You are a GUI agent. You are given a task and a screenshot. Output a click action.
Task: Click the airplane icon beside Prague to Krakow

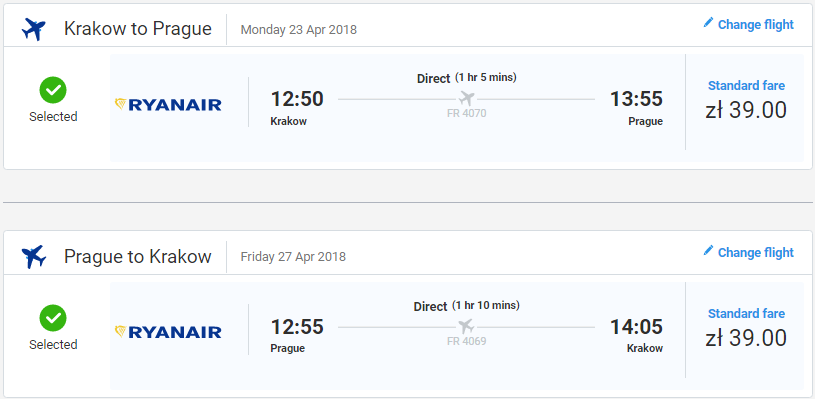(x=34, y=257)
